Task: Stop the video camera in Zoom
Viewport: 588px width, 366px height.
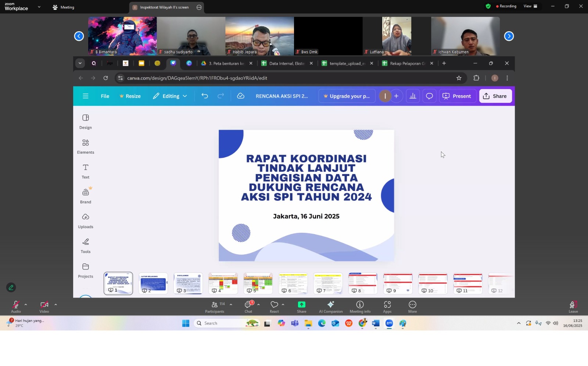Action: [44, 305]
